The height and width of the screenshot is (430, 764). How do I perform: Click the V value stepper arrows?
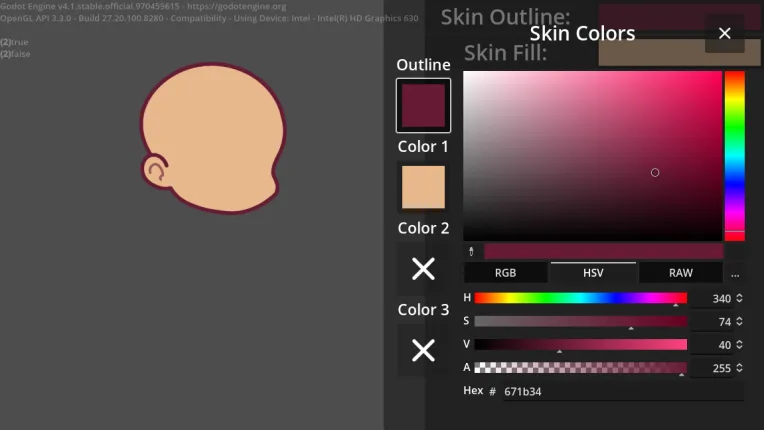point(739,345)
